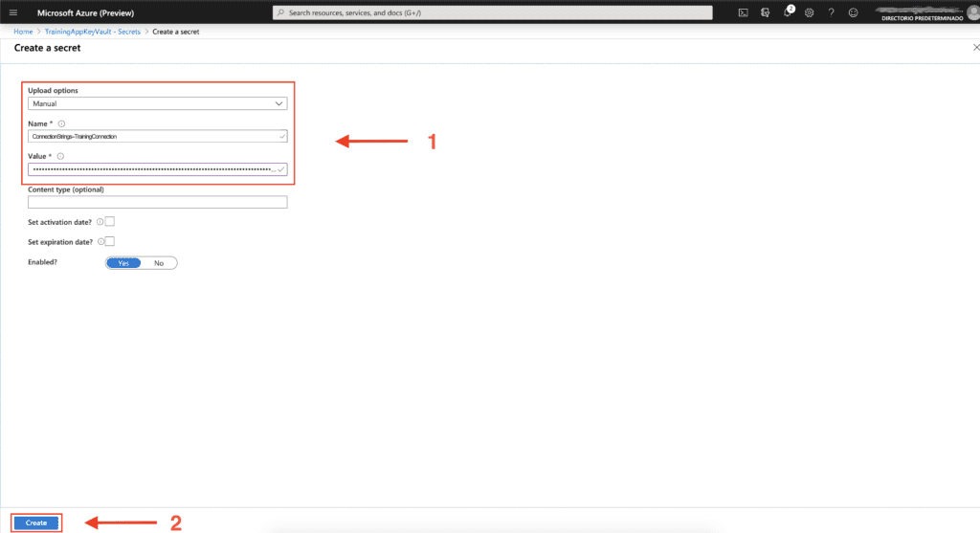
Task: Go to TrainingAppKeyVault - Secrets breadcrumb
Action: (x=93, y=32)
